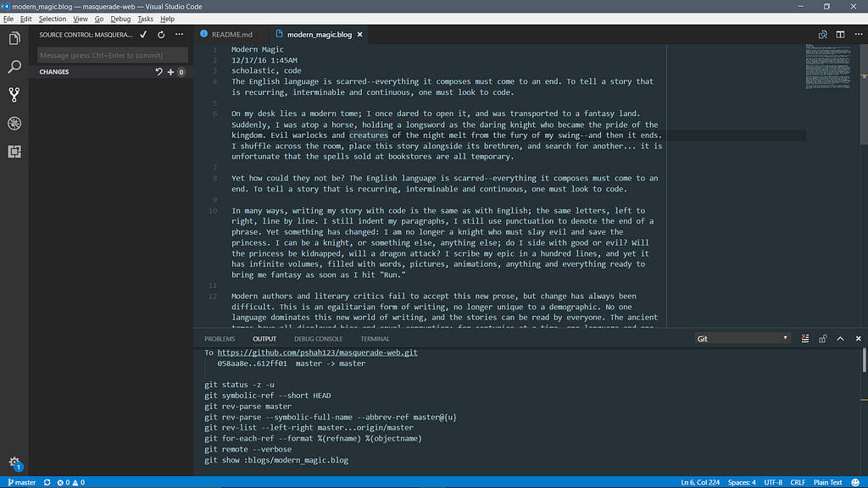Select the modern_magic.blog editor tab
This screenshot has width=868, height=488.
coord(320,34)
